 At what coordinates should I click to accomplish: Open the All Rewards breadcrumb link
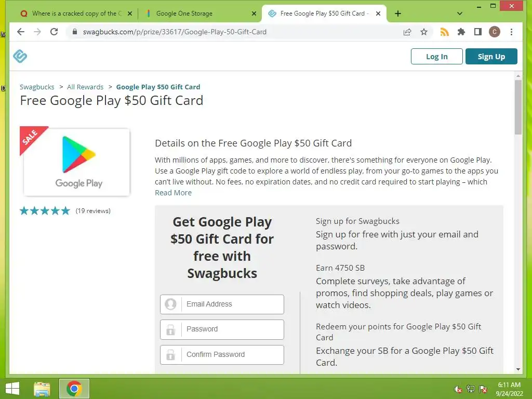[85, 87]
